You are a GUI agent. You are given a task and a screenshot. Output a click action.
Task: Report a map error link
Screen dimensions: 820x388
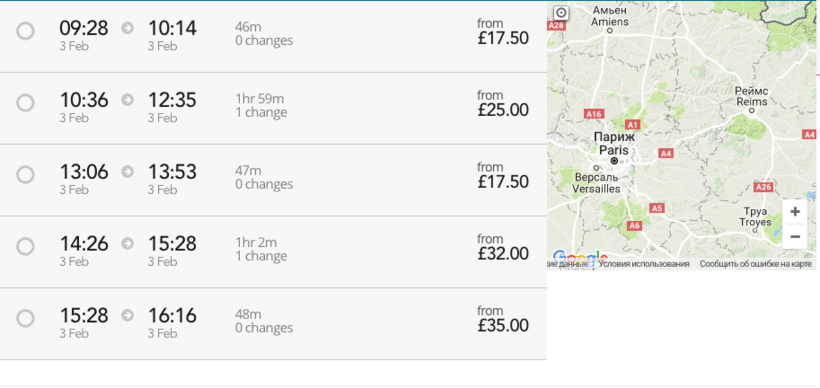tap(756, 264)
